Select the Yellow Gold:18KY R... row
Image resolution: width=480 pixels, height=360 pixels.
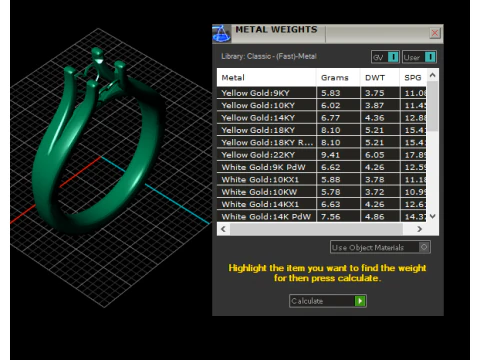coord(322,142)
